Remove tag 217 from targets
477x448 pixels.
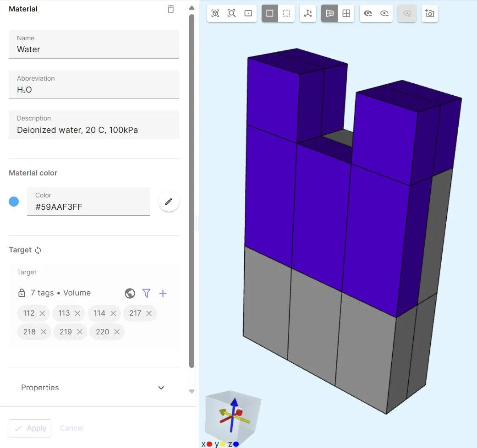pyautogui.click(x=149, y=313)
